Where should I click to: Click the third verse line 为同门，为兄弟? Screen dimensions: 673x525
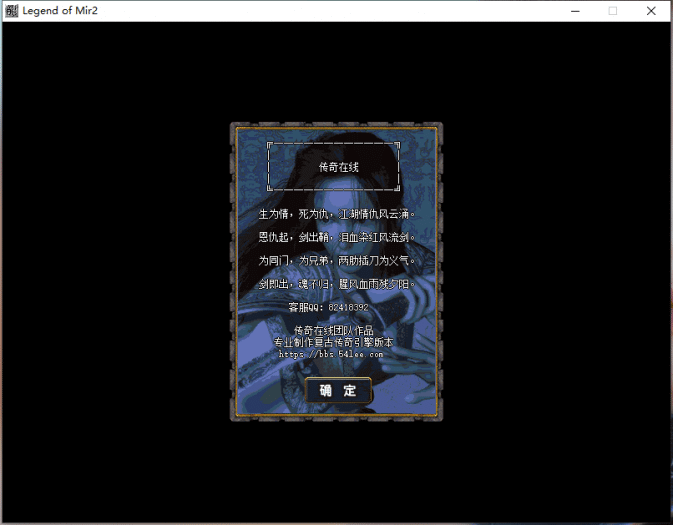(x=336, y=261)
